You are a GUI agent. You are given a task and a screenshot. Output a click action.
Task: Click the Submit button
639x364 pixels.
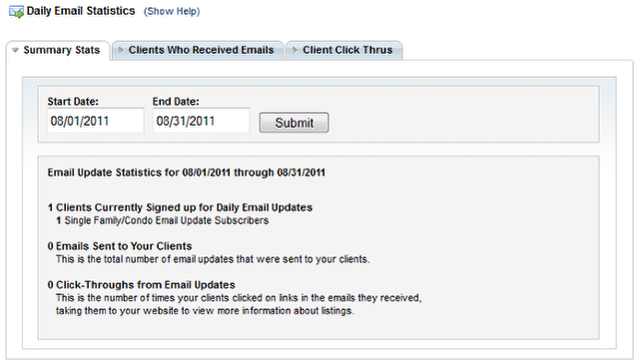294,123
